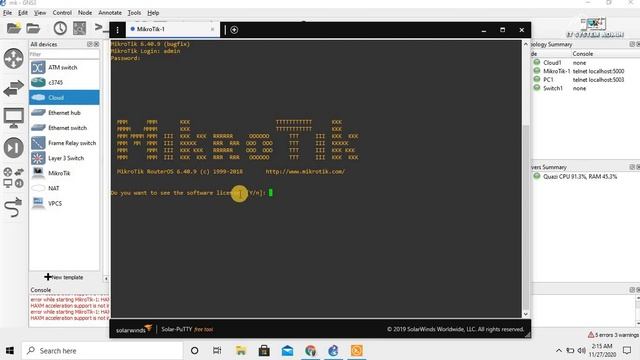
Task: Browse all devices sidebar icon
Action: [x=13, y=177]
